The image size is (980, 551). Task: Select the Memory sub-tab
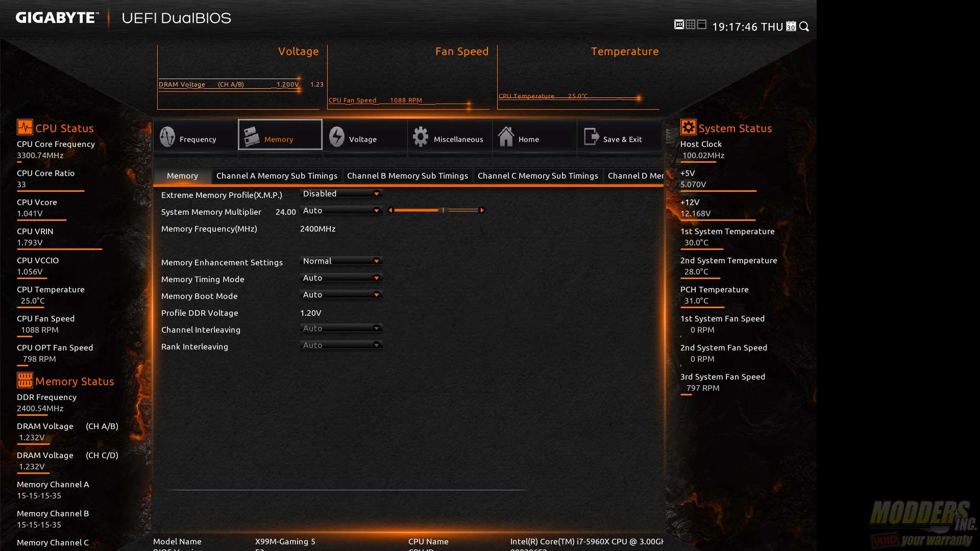pos(182,176)
